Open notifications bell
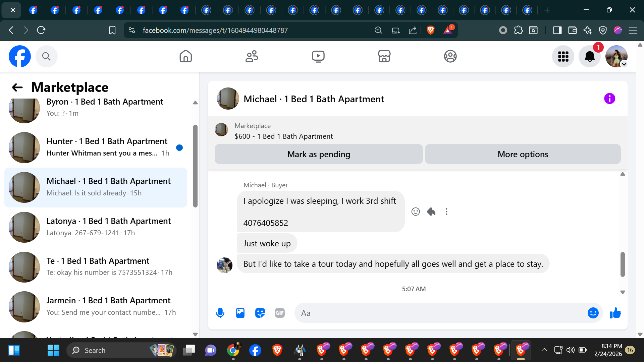Viewport: 644px width, 362px height. 590,56
